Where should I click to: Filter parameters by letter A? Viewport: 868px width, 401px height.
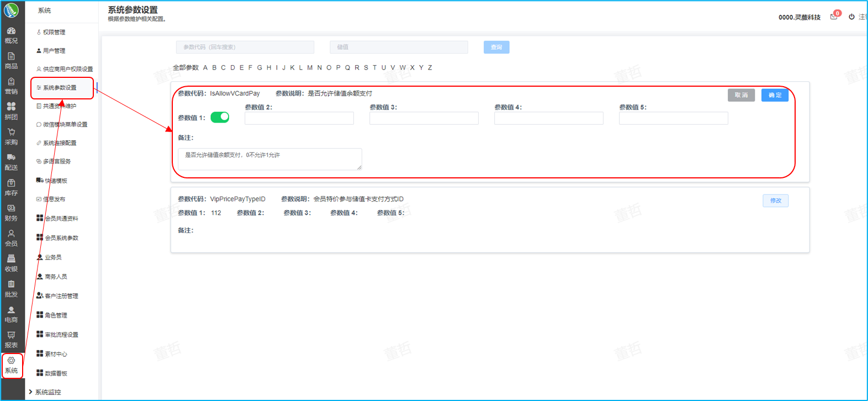tap(205, 68)
